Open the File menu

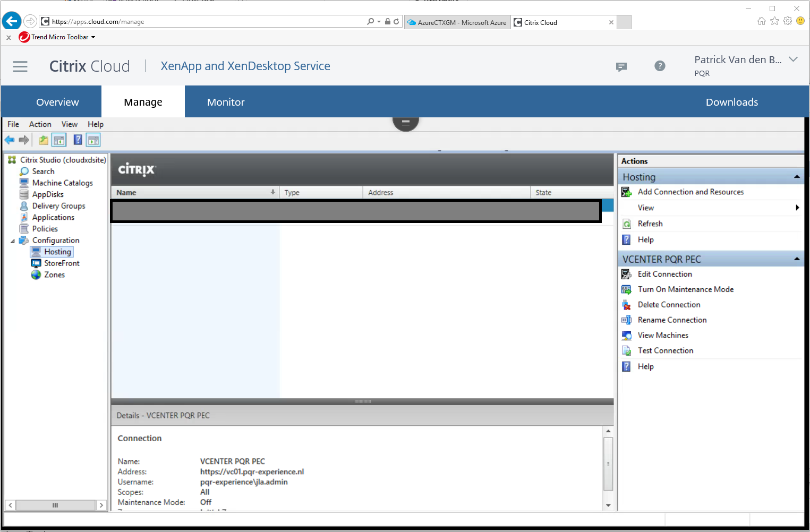tap(13, 124)
